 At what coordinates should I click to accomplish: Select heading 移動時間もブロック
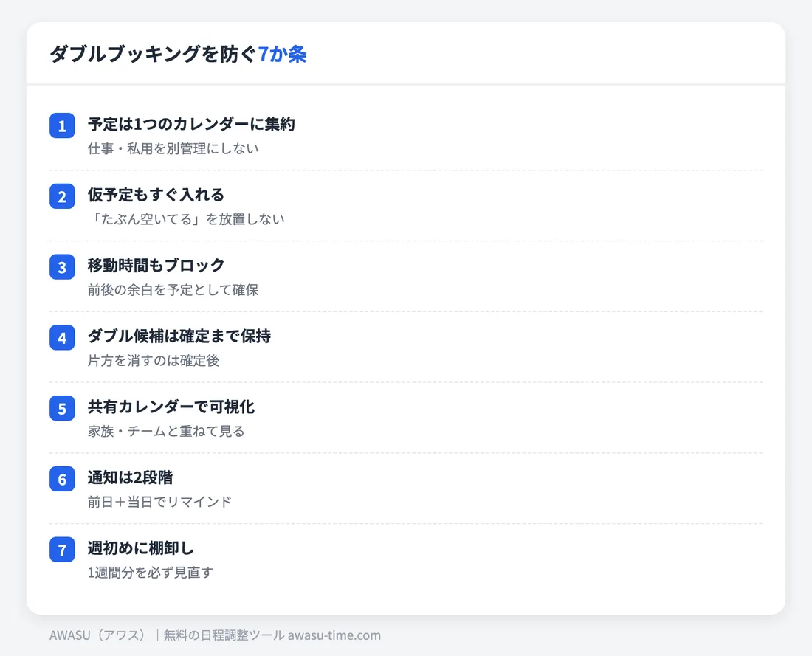(156, 265)
